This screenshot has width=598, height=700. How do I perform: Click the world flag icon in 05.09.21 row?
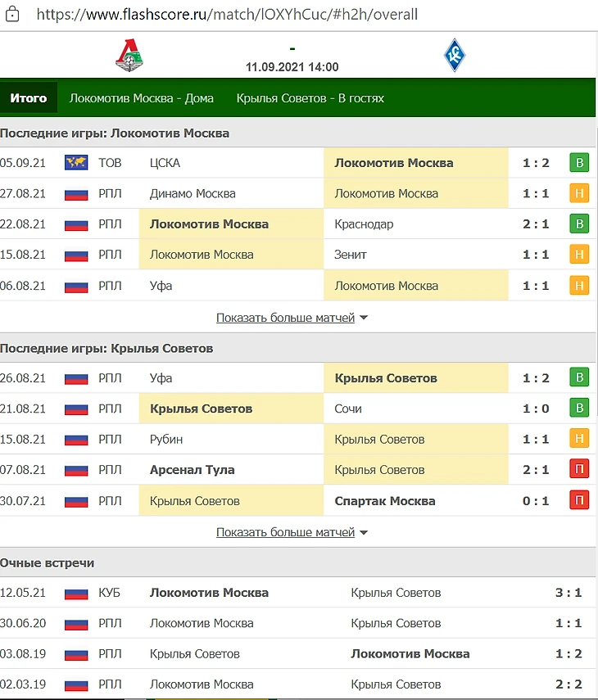[76, 162]
